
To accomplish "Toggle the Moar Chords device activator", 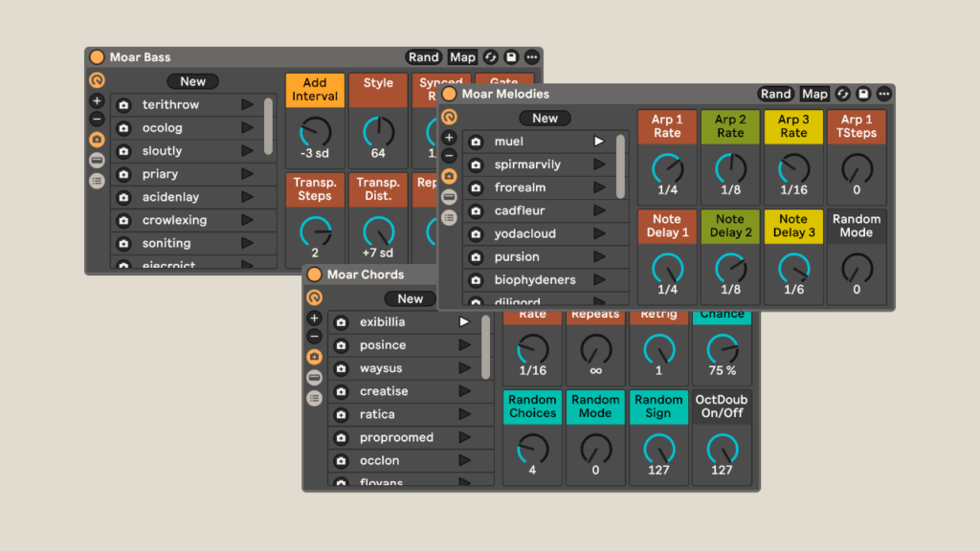I will tap(314, 275).
